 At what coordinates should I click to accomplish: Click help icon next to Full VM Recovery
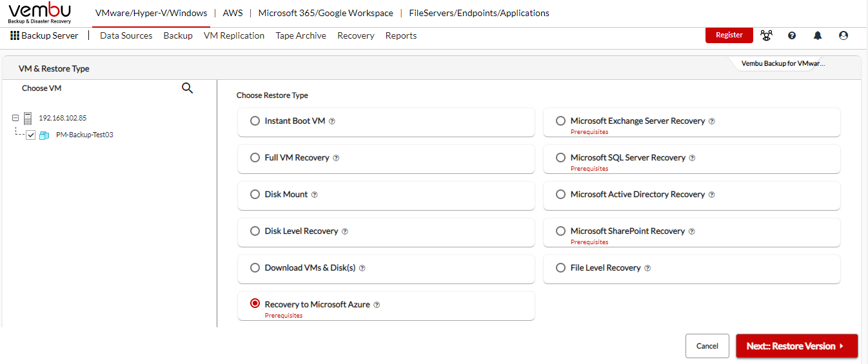click(336, 158)
